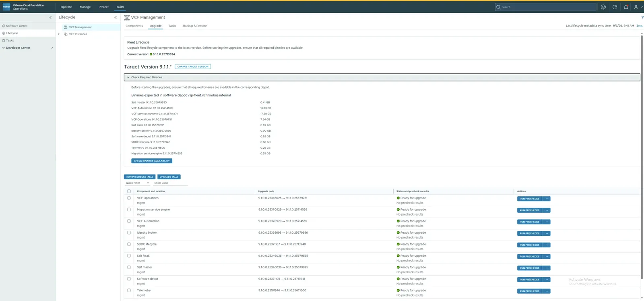The image size is (644, 301).
Task: Click Upgrade (All) button
Action: (x=169, y=177)
